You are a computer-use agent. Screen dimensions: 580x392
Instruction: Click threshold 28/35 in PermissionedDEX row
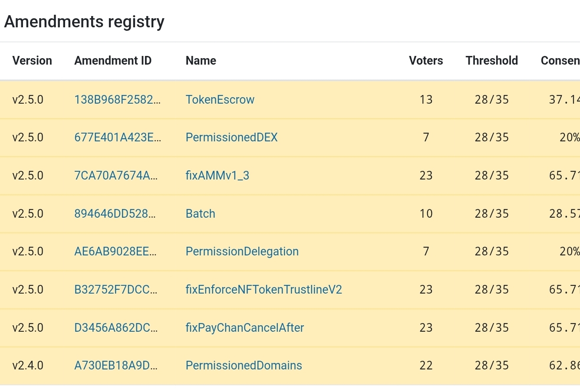pos(492,137)
